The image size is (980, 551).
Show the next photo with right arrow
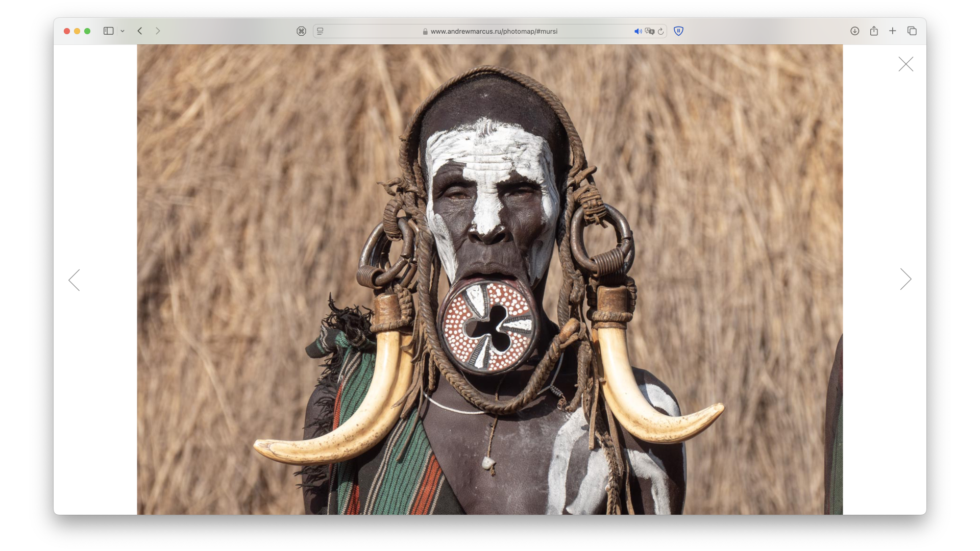(905, 279)
